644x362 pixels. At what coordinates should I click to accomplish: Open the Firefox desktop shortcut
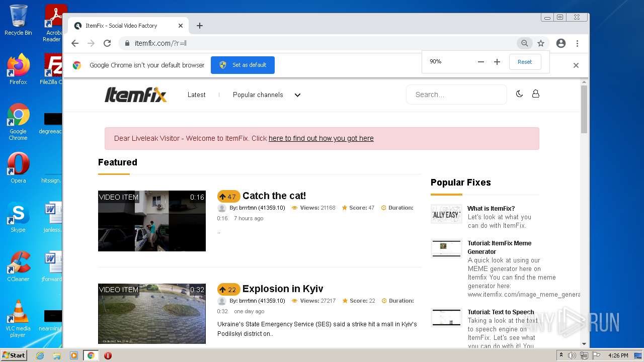[x=18, y=69]
